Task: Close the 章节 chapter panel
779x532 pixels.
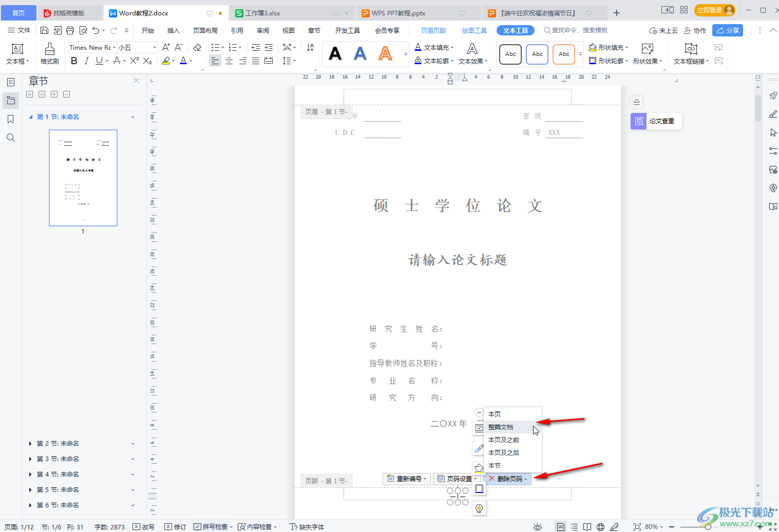Action: [x=136, y=81]
